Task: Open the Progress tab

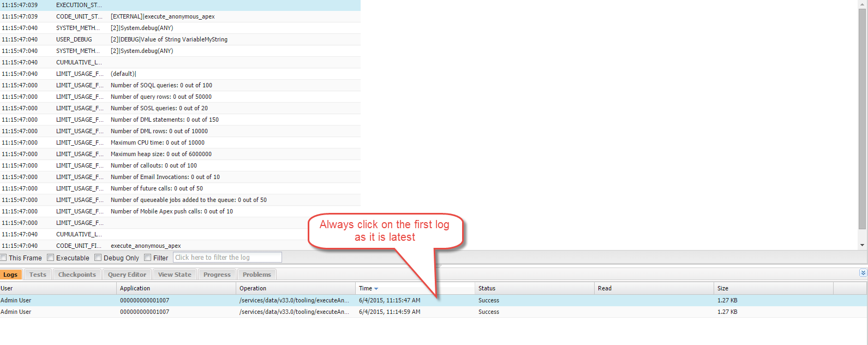Action: [217, 275]
